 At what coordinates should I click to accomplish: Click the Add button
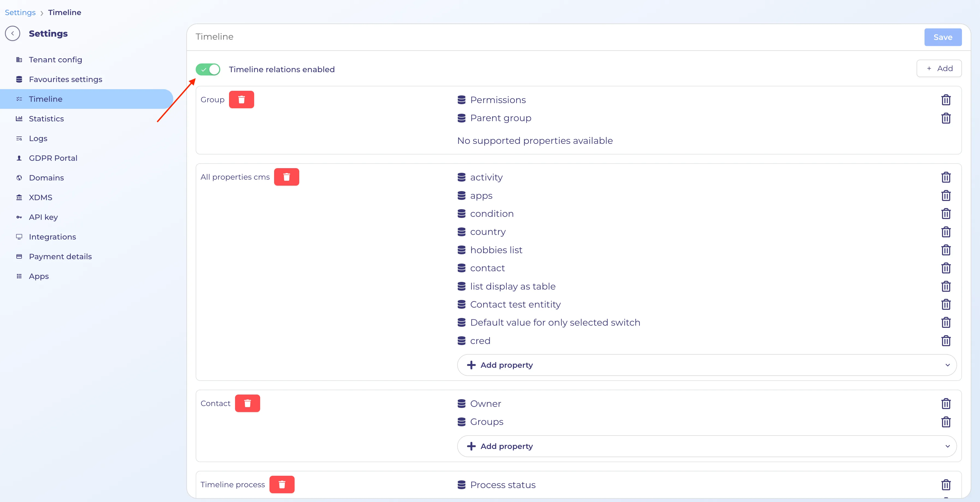tap(939, 69)
